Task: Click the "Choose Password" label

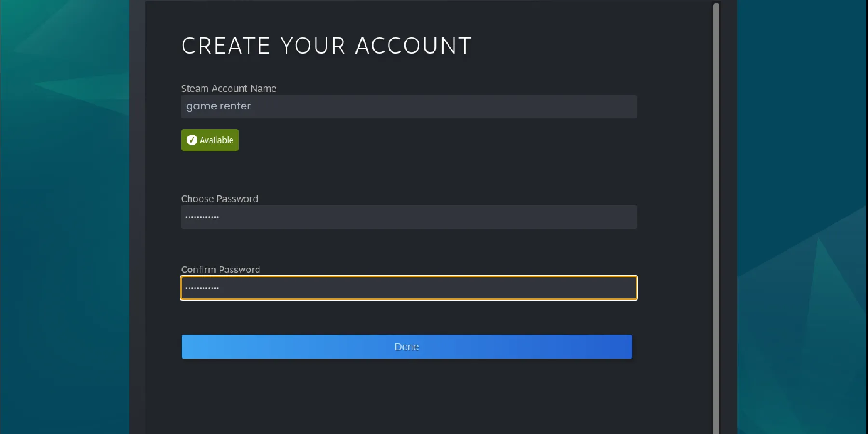Action: pos(219,199)
